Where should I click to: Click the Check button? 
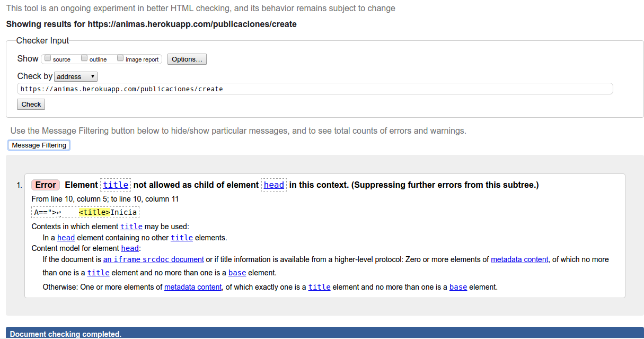click(x=31, y=105)
